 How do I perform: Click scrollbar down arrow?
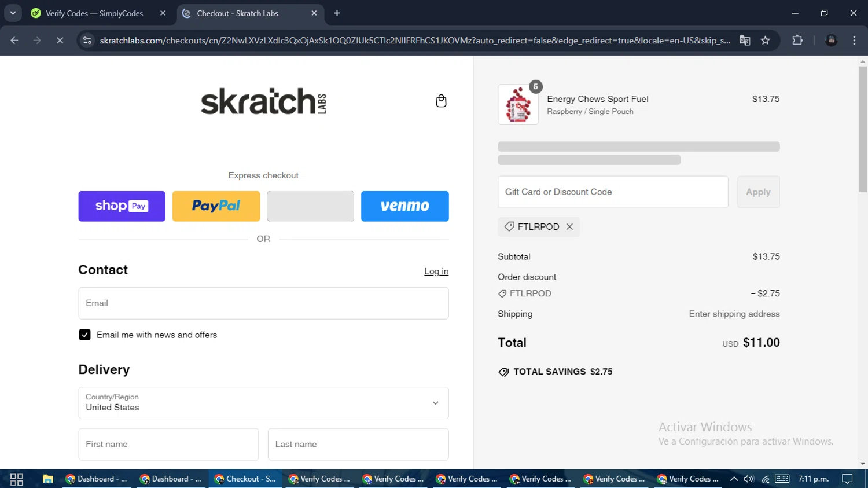(863, 464)
